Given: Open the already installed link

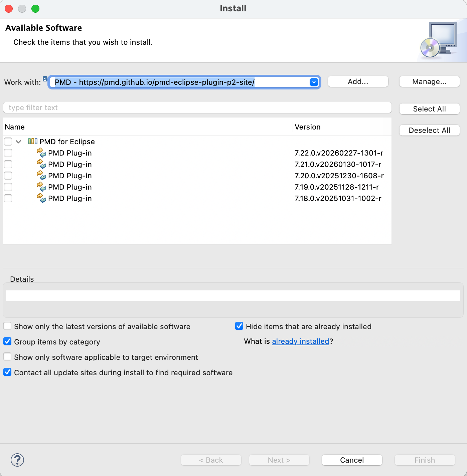Looking at the screenshot, I should pyautogui.click(x=300, y=341).
